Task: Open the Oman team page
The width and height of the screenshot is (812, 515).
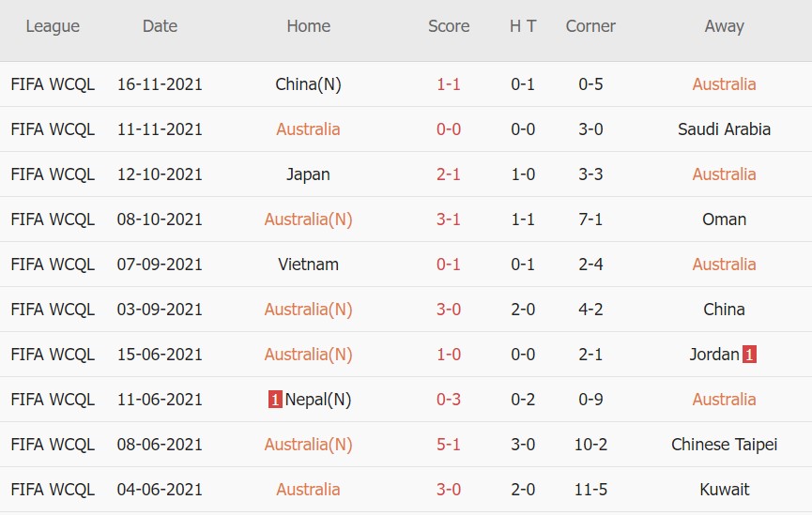Action: tap(724, 220)
